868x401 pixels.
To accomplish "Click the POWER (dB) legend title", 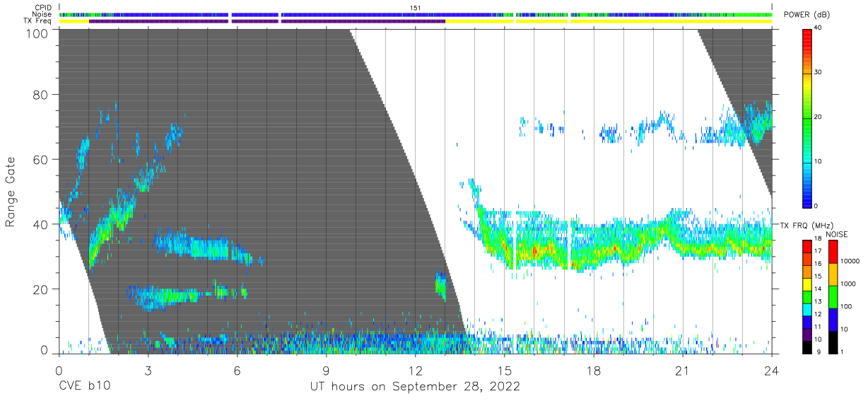I will point(807,15).
